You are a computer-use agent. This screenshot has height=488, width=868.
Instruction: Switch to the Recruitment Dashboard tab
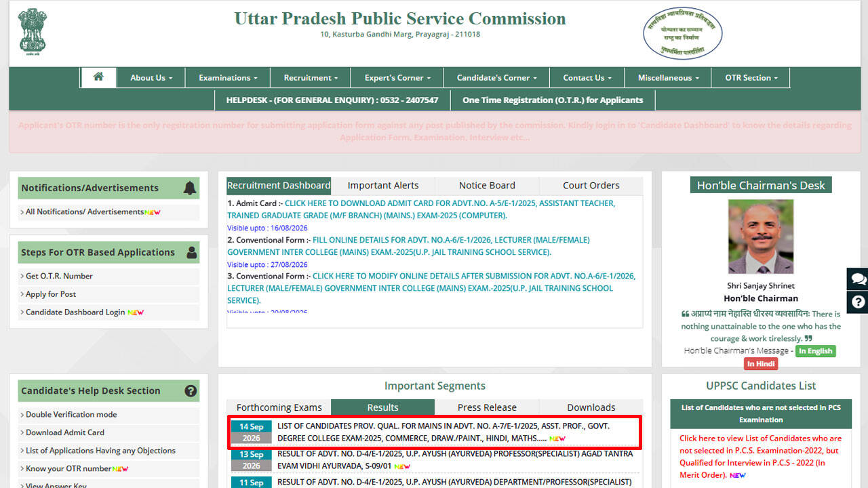pos(279,186)
